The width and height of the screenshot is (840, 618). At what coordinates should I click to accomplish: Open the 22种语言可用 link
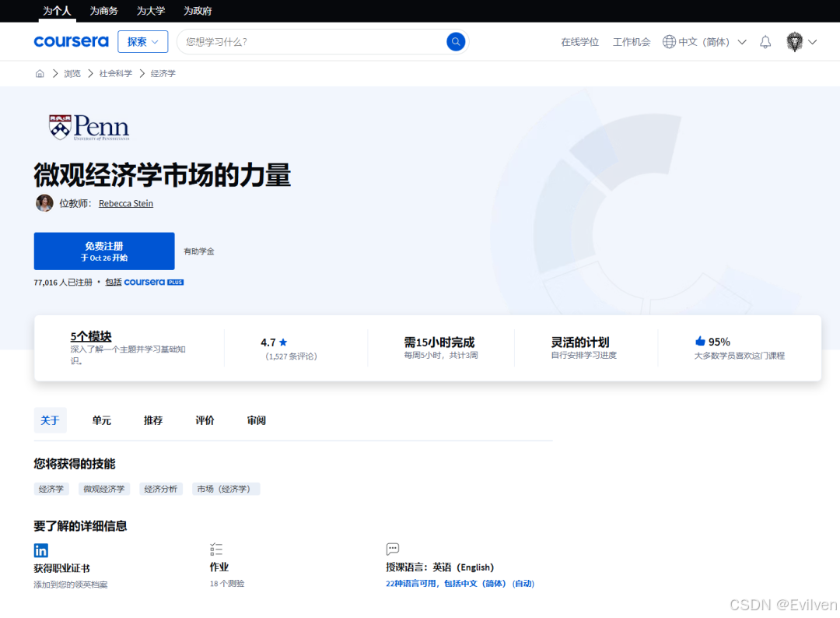(x=460, y=583)
